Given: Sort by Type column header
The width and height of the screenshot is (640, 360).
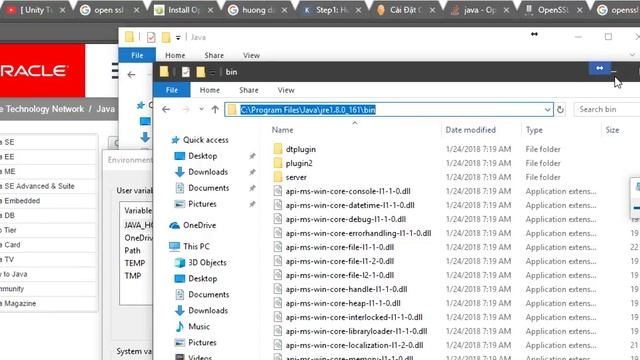Looking at the screenshot, I should tap(534, 130).
